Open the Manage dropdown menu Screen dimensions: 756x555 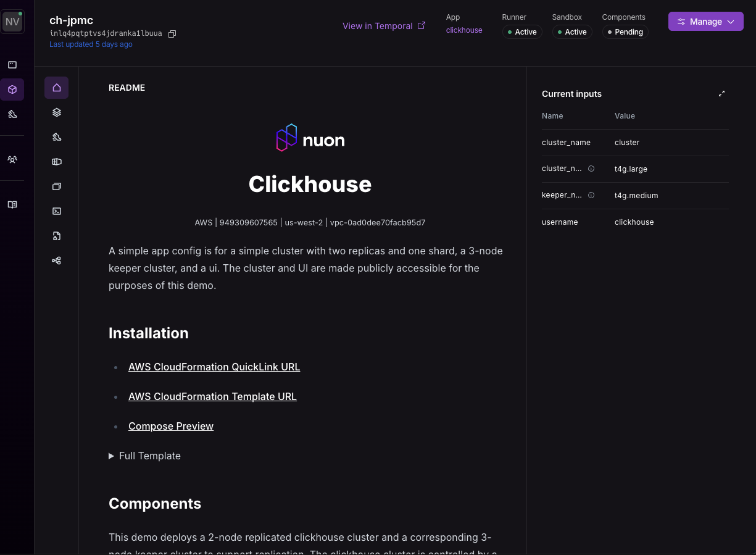(706, 22)
